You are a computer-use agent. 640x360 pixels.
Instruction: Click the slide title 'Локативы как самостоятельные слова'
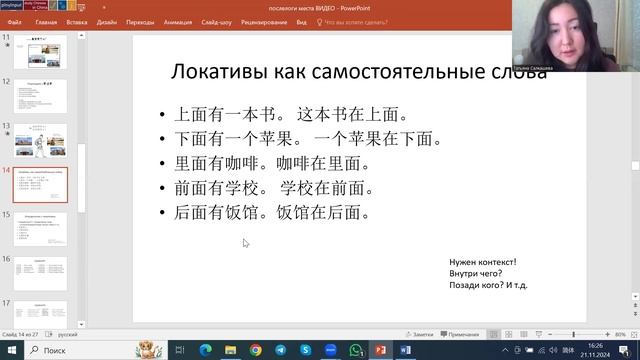coord(359,71)
